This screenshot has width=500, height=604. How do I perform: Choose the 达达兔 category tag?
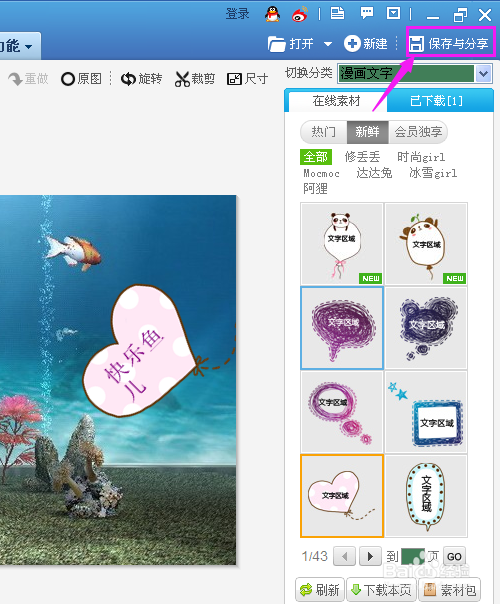[374, 173]
